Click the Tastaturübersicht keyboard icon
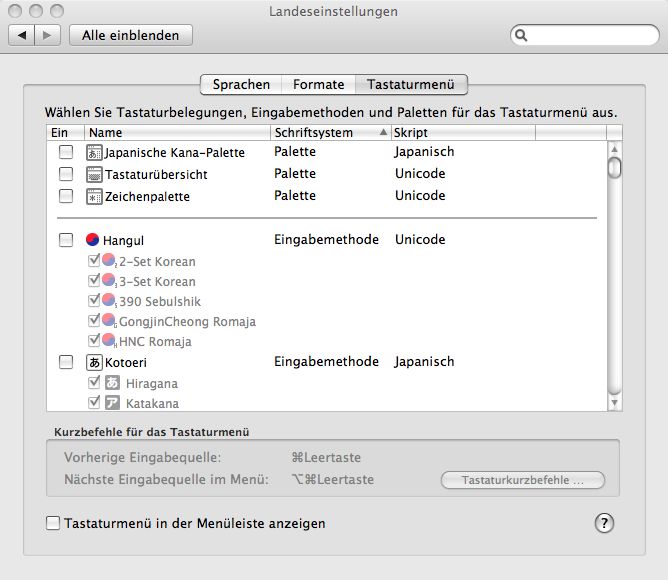The image size is (668, 580). point(95,174)
